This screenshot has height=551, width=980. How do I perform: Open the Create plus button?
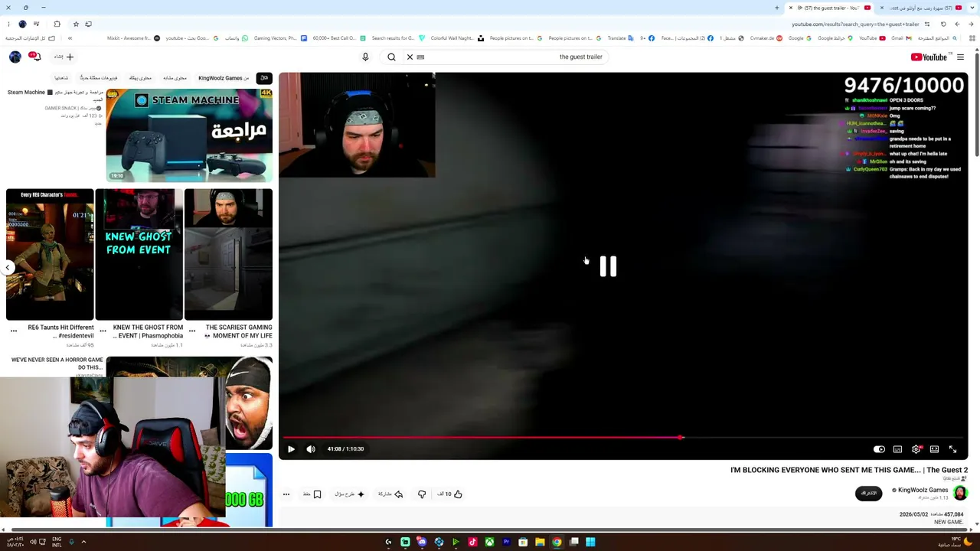pos(64,57)
